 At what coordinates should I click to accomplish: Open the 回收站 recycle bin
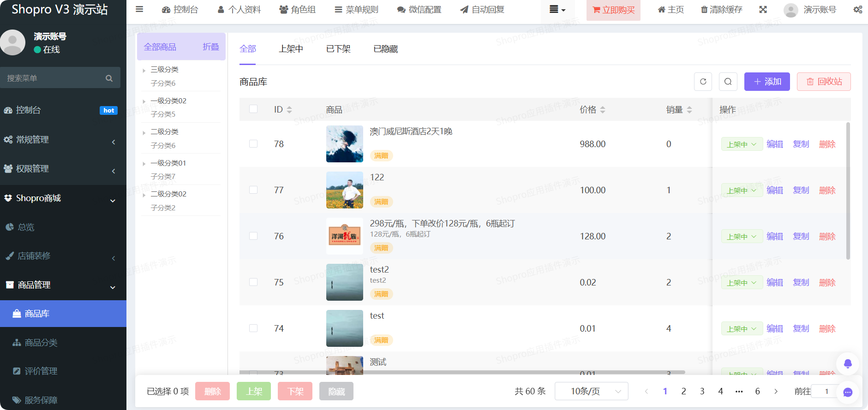[824, 82]
